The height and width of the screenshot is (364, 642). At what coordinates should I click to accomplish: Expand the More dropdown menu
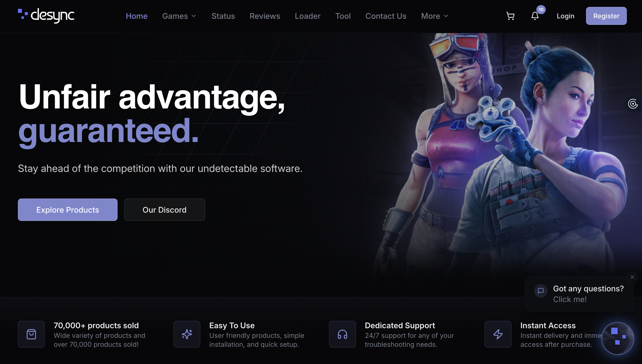pyautogui.click(x=435, y=16)
